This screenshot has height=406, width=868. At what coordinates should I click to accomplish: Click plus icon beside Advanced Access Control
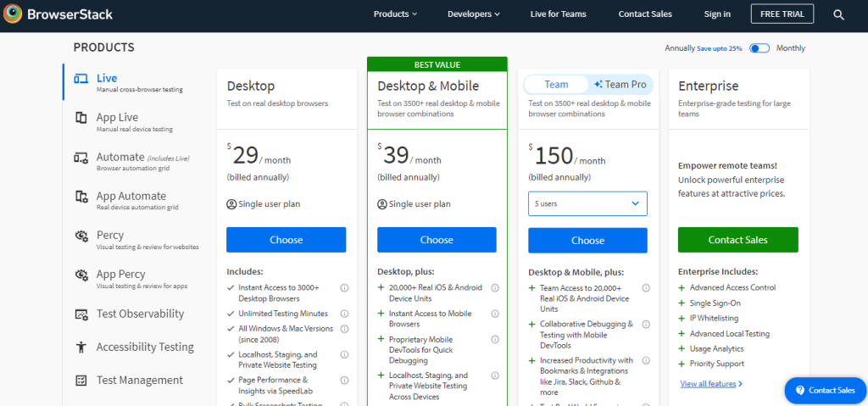pyautogui.click(x=682, y=288)
